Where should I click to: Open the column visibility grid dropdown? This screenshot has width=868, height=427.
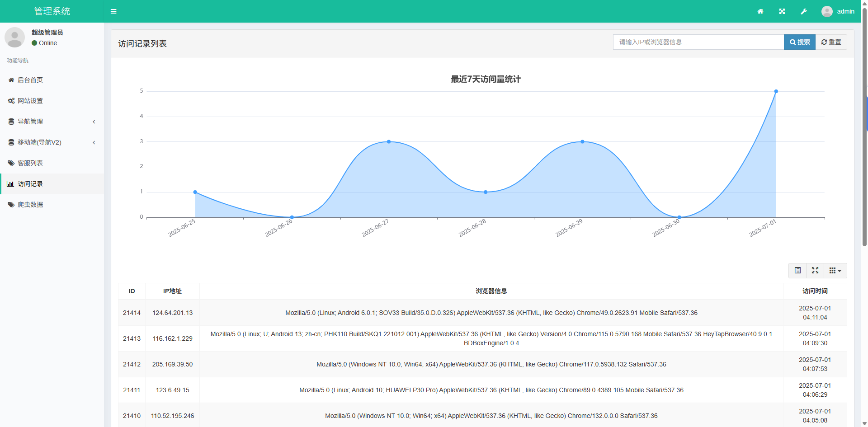coord(835,270)
